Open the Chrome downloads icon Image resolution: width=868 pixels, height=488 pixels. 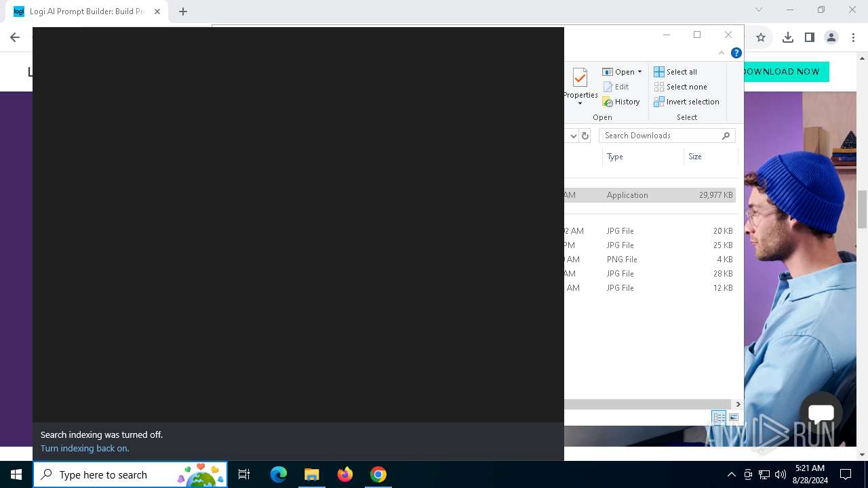(788, 37)
